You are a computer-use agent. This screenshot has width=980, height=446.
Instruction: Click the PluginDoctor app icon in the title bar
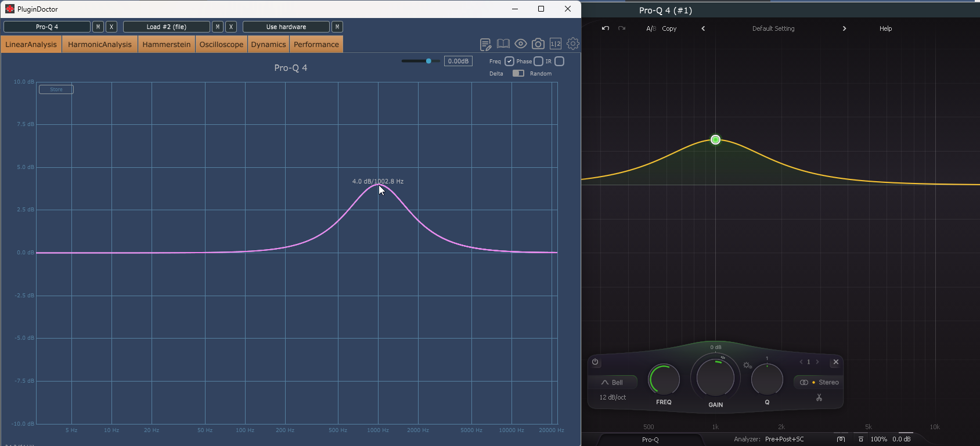9,9
